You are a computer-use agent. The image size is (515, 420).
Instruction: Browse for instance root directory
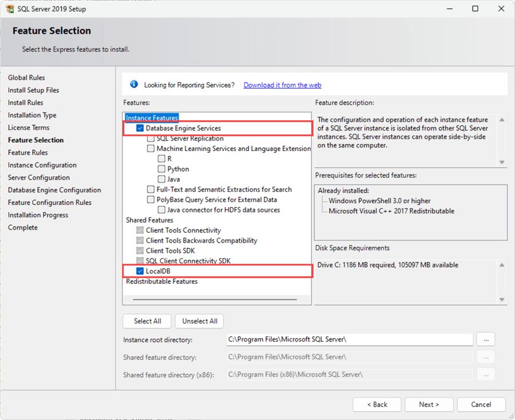click(486, 339)
